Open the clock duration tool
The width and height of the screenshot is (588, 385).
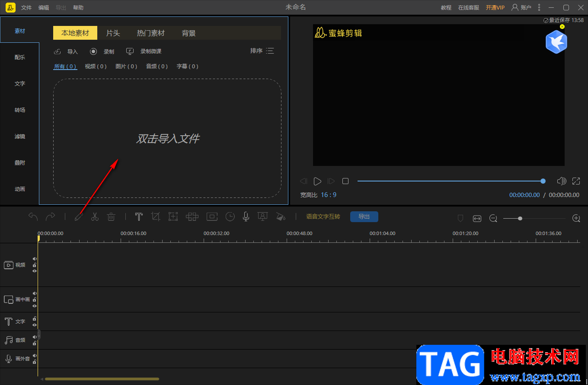pyautogui.click(x=230, y=216)
